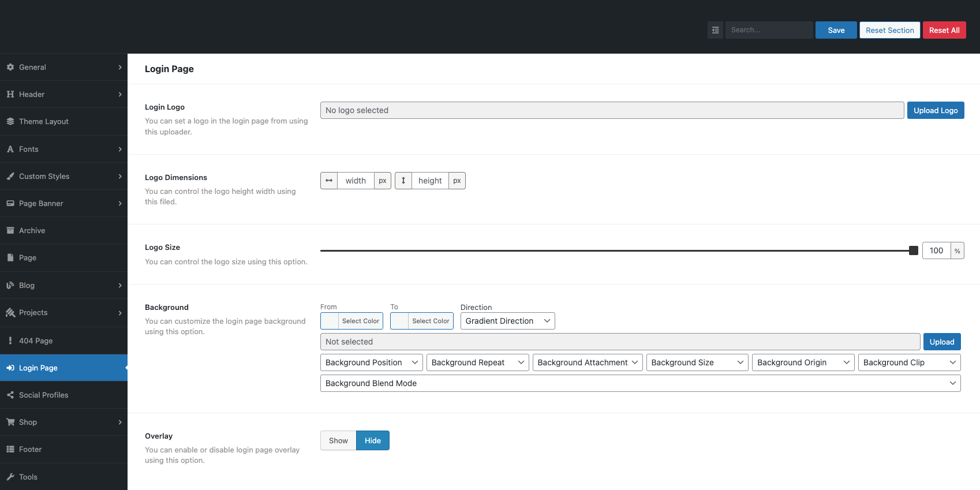Click the logo width input field

pyautogui.click(x=356, y=181)
